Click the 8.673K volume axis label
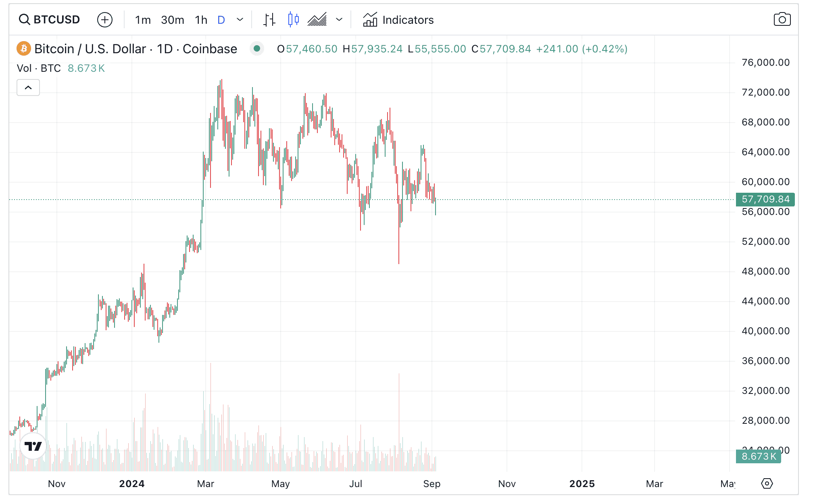 pyautogui.click(x=758, y=456)
